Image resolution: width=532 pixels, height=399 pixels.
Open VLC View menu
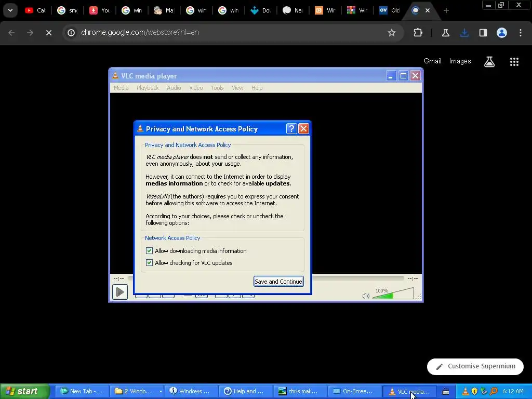237,88
